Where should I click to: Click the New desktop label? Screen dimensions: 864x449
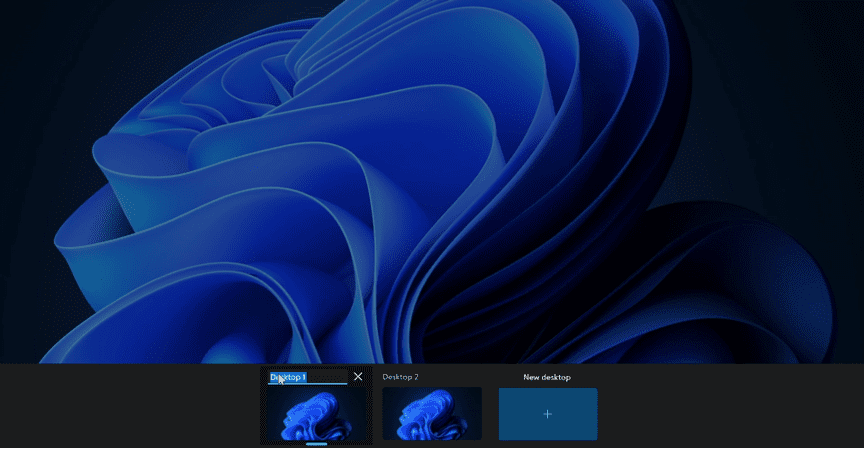547,377
